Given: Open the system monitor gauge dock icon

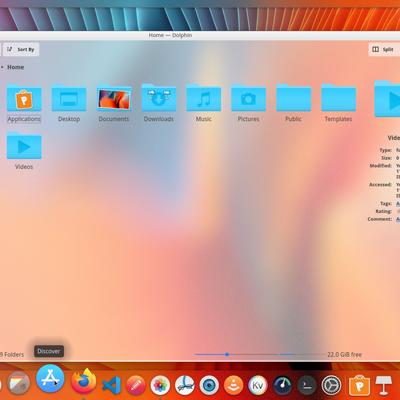Looking at the screenshot, I should 283,385.
